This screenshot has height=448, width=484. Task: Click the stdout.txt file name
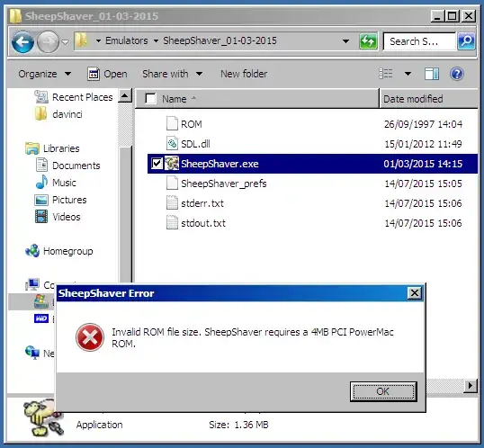tap(203, 223)
